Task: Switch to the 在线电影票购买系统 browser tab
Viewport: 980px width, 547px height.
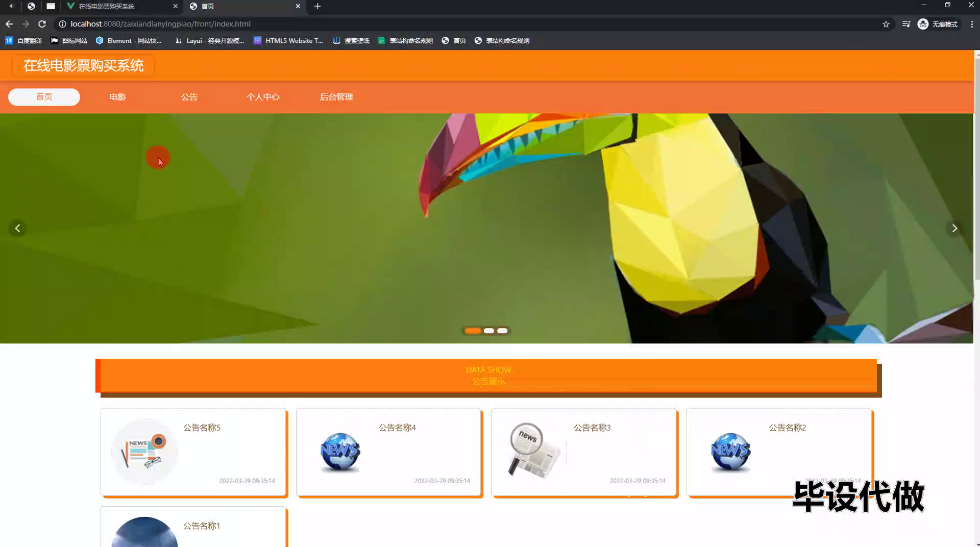Action: click(121, 6)
